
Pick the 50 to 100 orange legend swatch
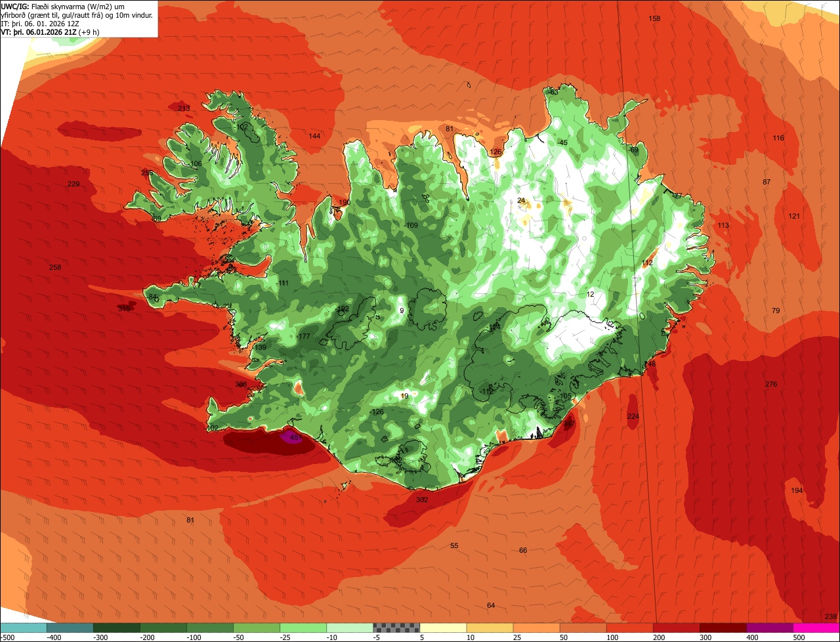(583, 628)
